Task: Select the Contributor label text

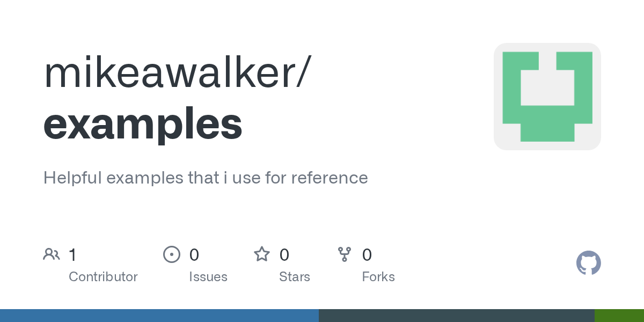Action: coord(103,277)
